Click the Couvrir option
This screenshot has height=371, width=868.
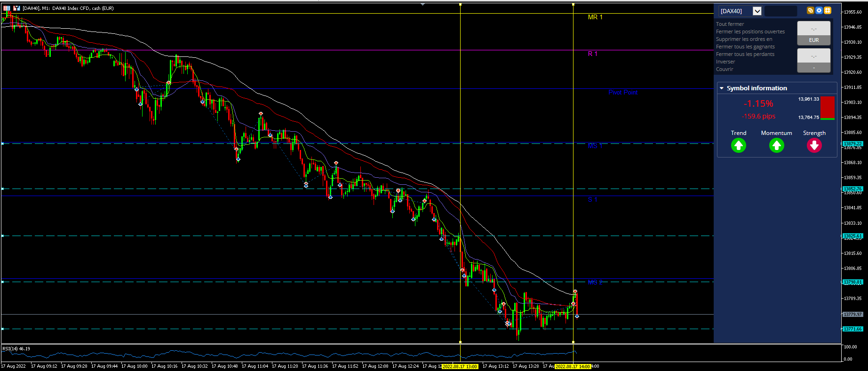[x=725, y=69]
